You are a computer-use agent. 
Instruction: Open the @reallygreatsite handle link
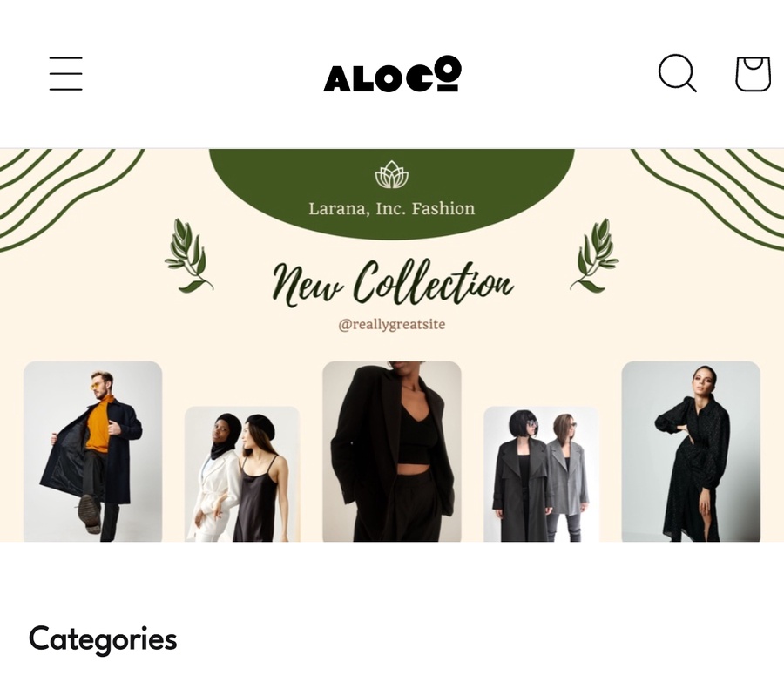tap(391, 325)
